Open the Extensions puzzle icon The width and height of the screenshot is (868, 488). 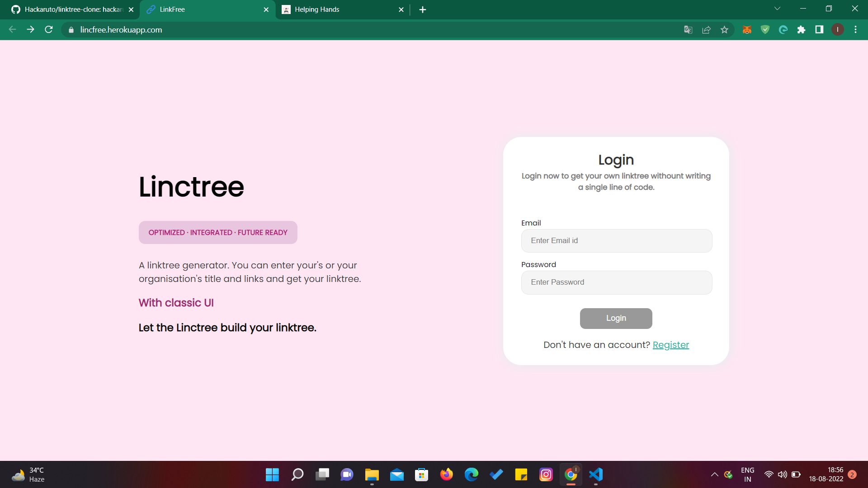[x=801, y=30]
